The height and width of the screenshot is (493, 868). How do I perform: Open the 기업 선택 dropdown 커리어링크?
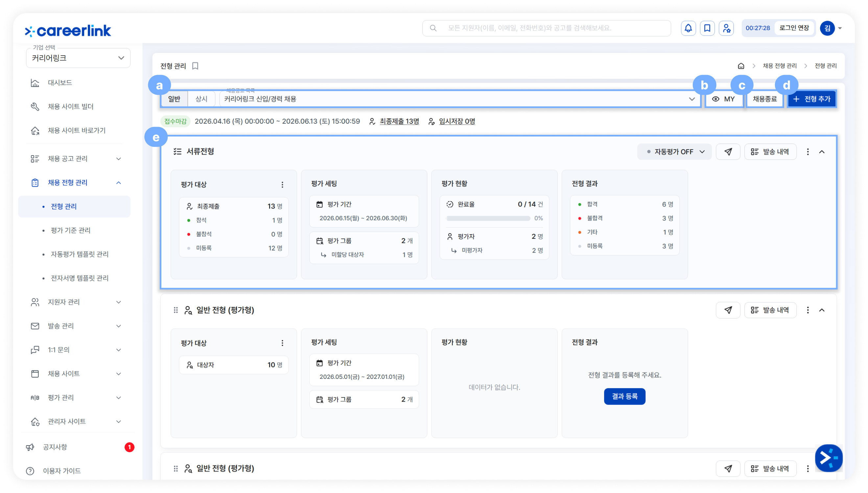(x=78, y=58)
